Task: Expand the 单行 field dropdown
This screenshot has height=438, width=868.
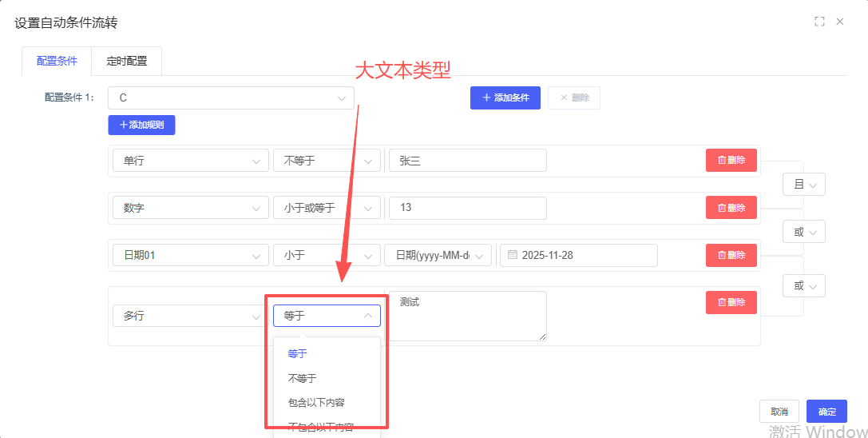Action: pyautogui.click(x=190, y=161)
